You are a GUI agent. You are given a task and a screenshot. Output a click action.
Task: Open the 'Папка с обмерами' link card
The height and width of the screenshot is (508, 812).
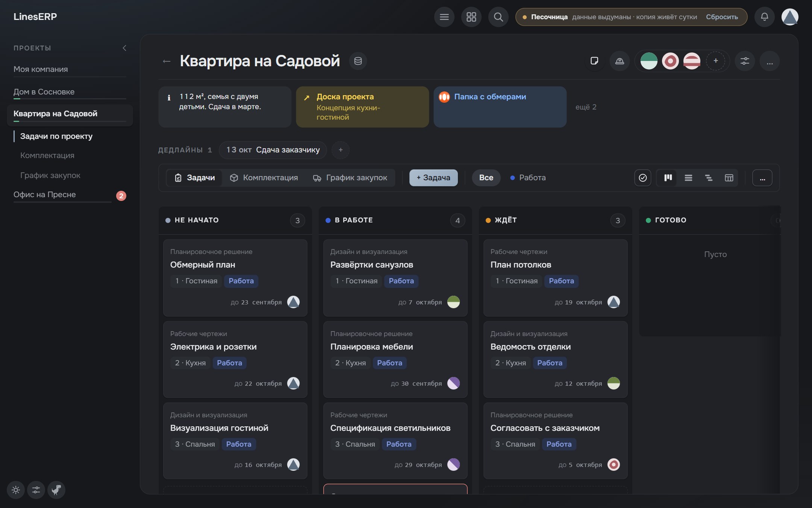point(500,107)
